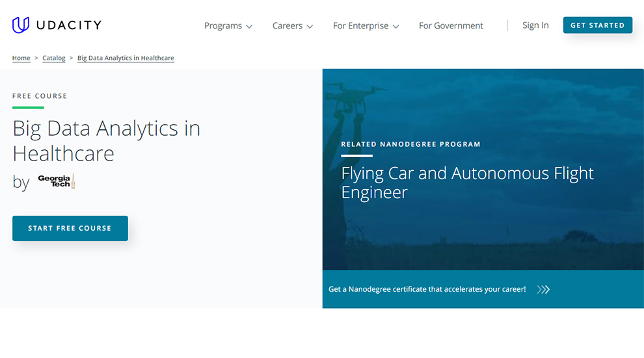Click the triple chevron arrow icon
Image resolution: width=644 pixels, height=358 pixels.
[x=543, y=290]
